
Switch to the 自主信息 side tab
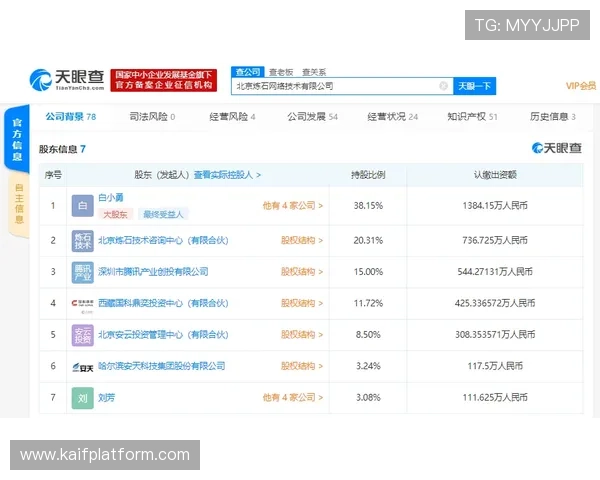[x=19, y=203]
